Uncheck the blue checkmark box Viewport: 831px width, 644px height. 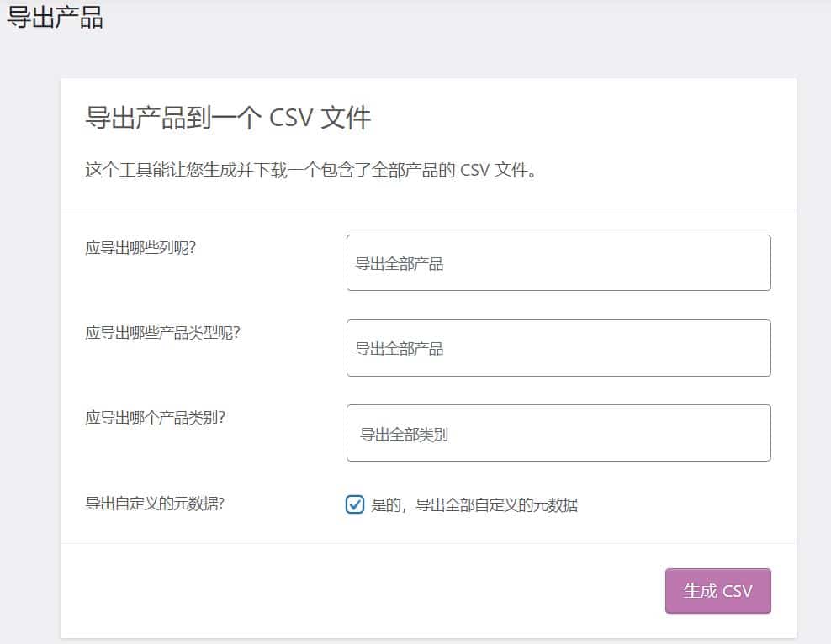coord(355,504)
